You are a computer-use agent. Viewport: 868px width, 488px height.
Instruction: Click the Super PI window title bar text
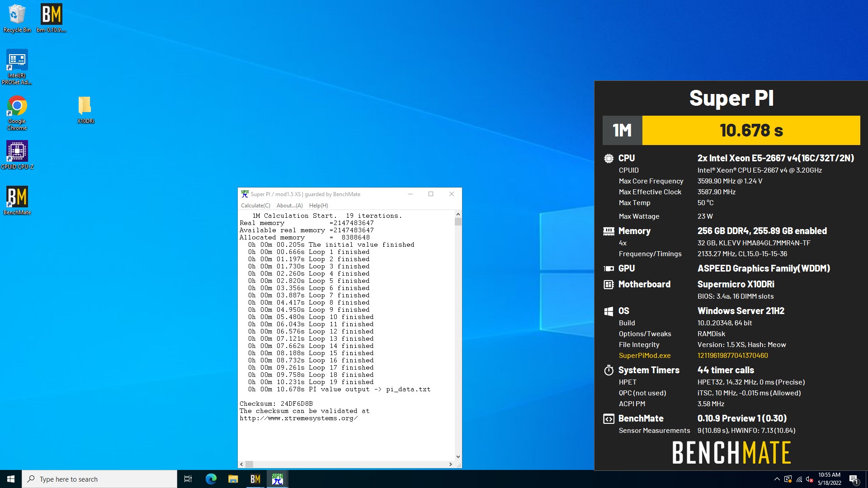click(x=306, y=194)
